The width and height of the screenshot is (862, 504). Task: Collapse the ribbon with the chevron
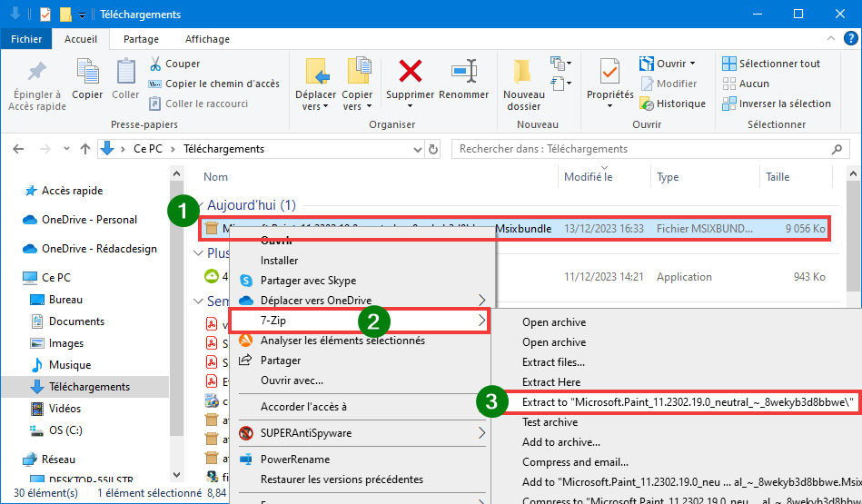click(831, 38)
